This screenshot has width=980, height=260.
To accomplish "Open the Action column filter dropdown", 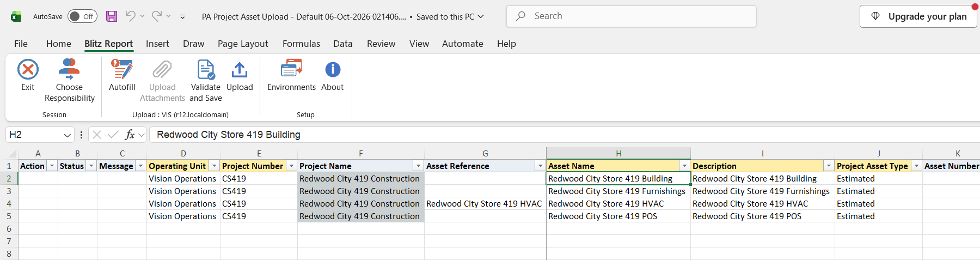I will click(52, 166).
